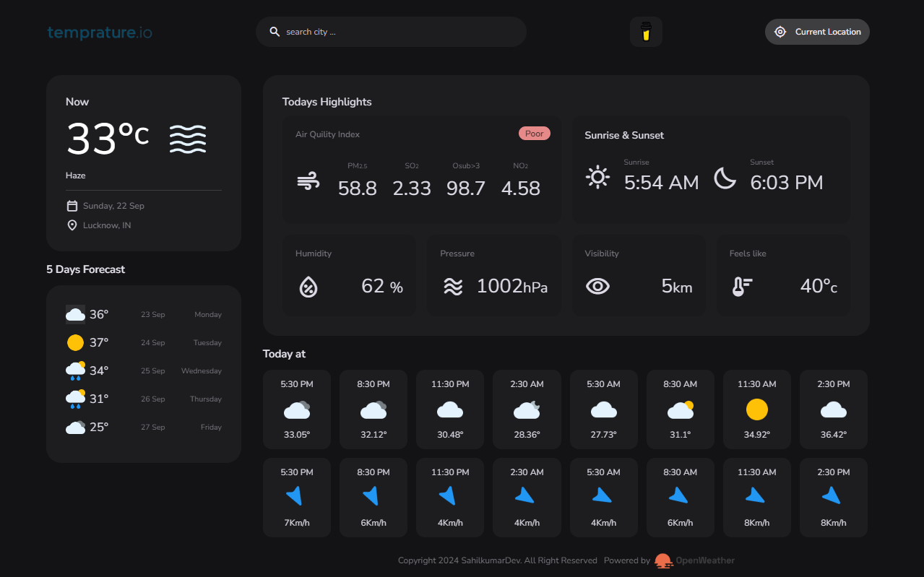Viewport: 924px width, 577px height.
Task: Click the sunny icon for Tuesday 24 Sep
Action: pyautogui.click(x=75, y=342)
